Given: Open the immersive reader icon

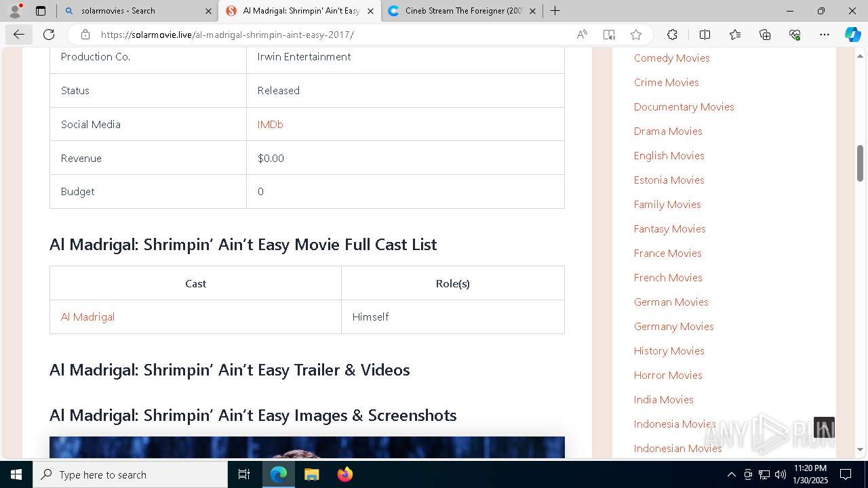Looking at the screenshot, I should pos(609,35).
